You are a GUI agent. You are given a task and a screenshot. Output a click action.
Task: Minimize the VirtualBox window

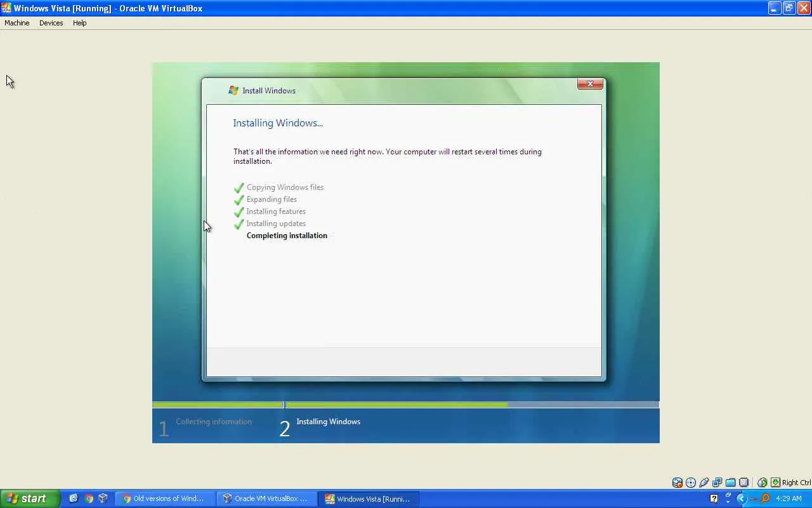coord(774,8)
